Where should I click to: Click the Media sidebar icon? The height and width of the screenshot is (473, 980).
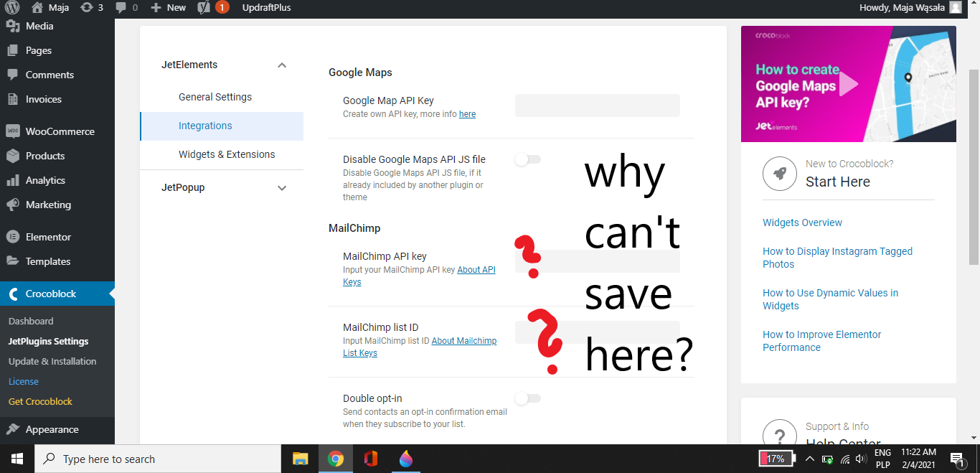coord(12,26)
